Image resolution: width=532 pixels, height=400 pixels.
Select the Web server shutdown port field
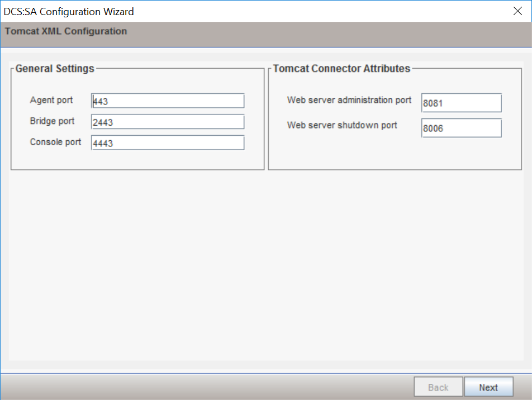pos(461,128)
